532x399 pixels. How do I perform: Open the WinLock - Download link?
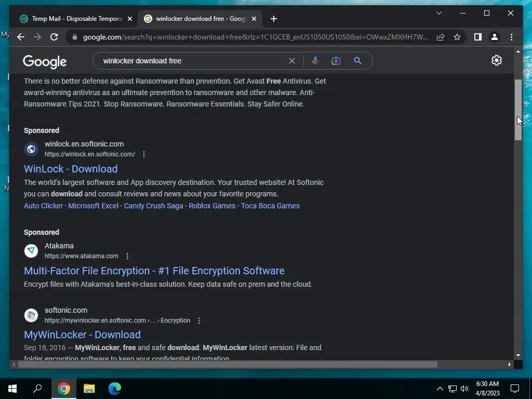point(71,169)
